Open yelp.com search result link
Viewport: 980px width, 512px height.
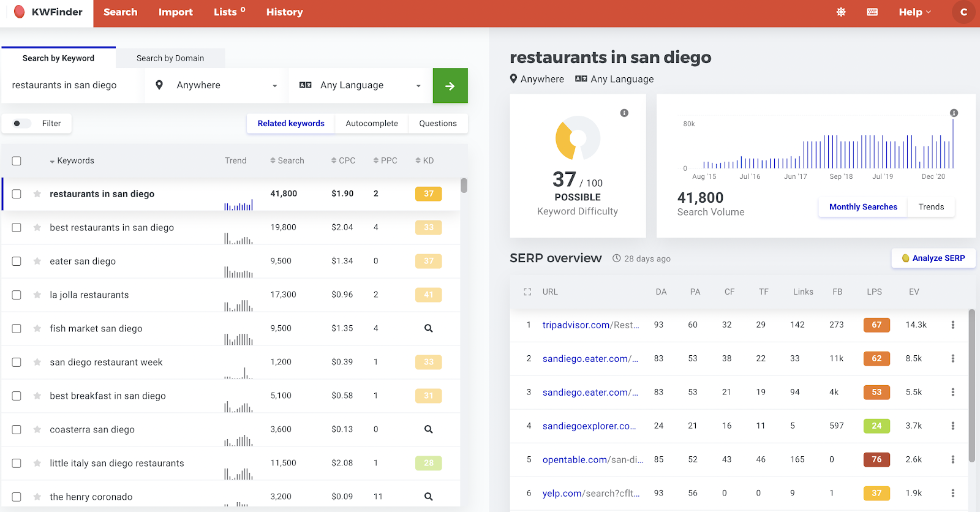tap(591, 494)
